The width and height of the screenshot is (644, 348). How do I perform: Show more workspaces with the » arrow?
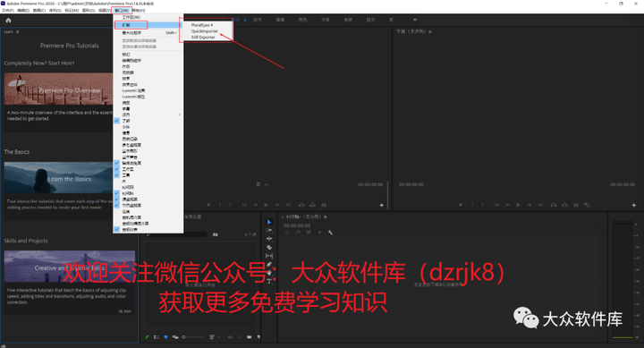click(x=415, y=20)
